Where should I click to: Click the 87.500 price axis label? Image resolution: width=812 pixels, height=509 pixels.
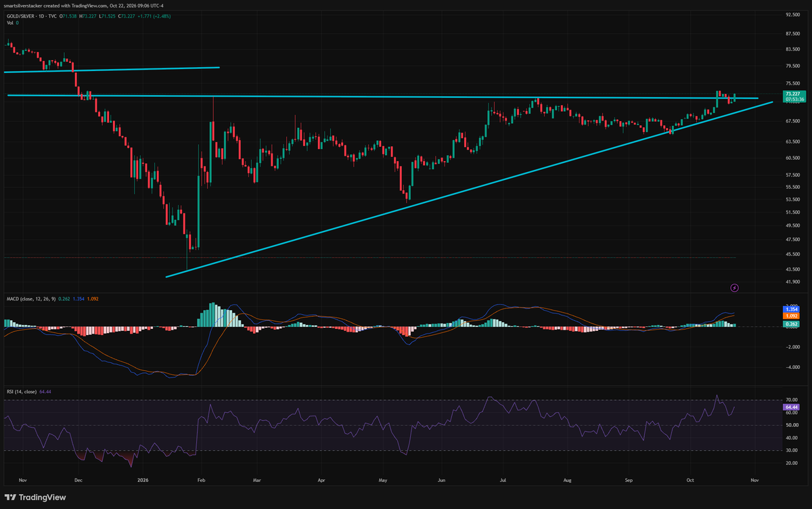pyautogui.click(x=792, y=33)
